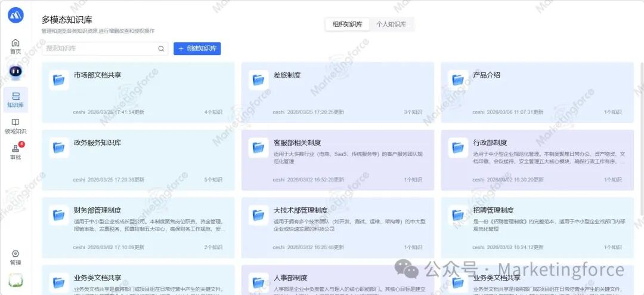Open the 产品介绍 knowledge base card
This screenshot has width=644, height=295.
(486, 75)
